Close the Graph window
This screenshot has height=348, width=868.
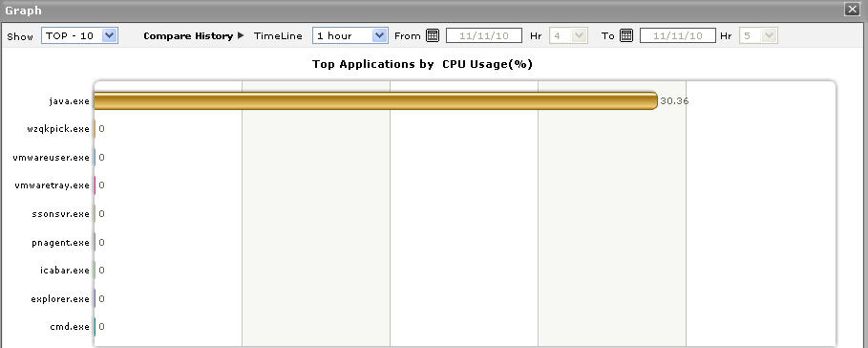[x=851, y=10]
